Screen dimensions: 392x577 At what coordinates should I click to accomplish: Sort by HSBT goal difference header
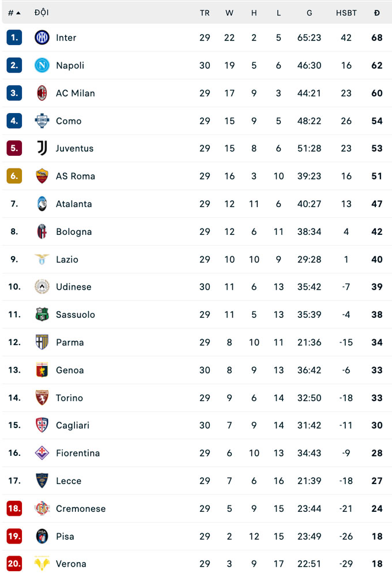click(346, 13)
